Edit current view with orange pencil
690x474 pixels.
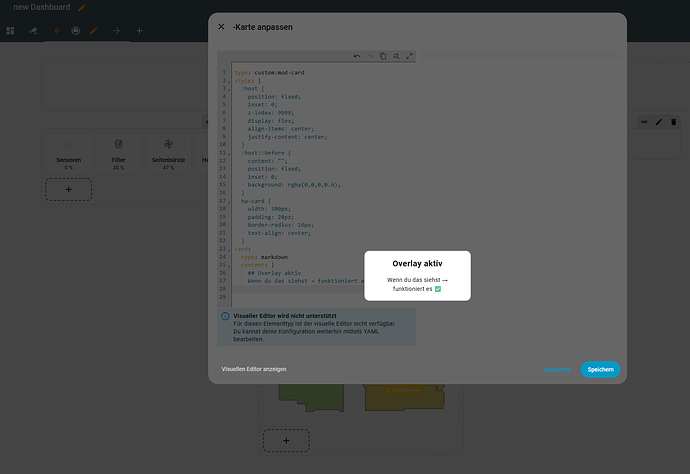point(93,31)
